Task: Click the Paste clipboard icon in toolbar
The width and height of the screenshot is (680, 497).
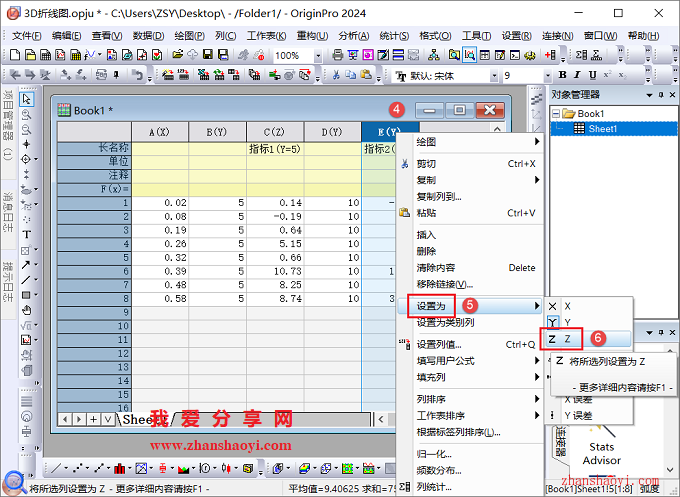Action: [x=366, y=75]
